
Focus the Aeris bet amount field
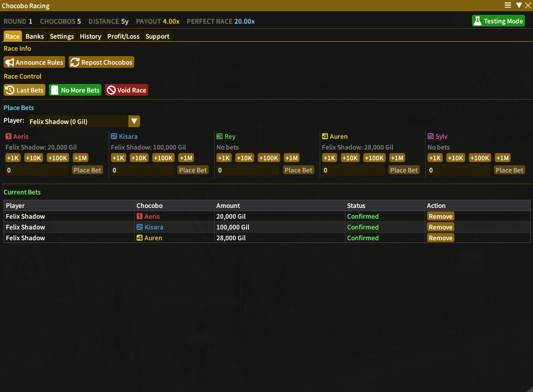tap(37, 170)
